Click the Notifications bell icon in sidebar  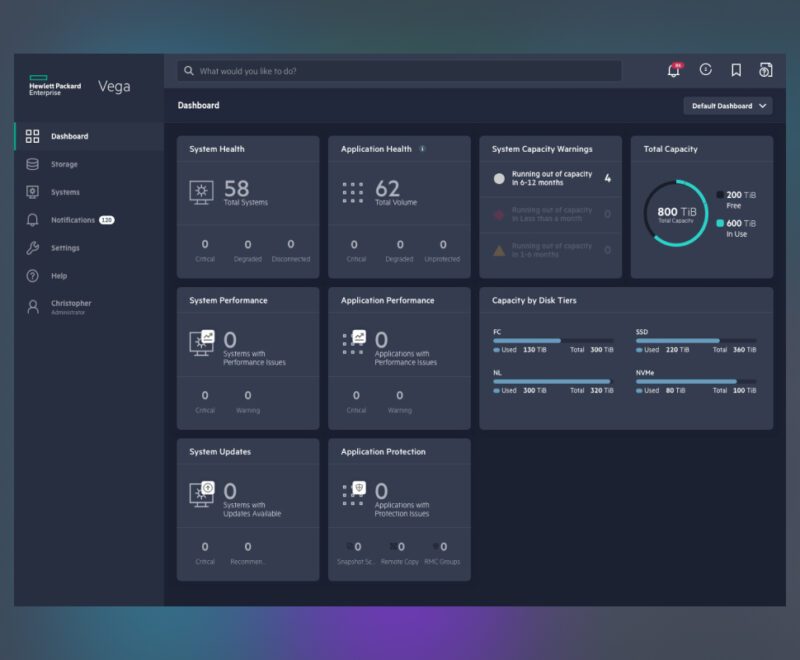[x=33, y=220]
